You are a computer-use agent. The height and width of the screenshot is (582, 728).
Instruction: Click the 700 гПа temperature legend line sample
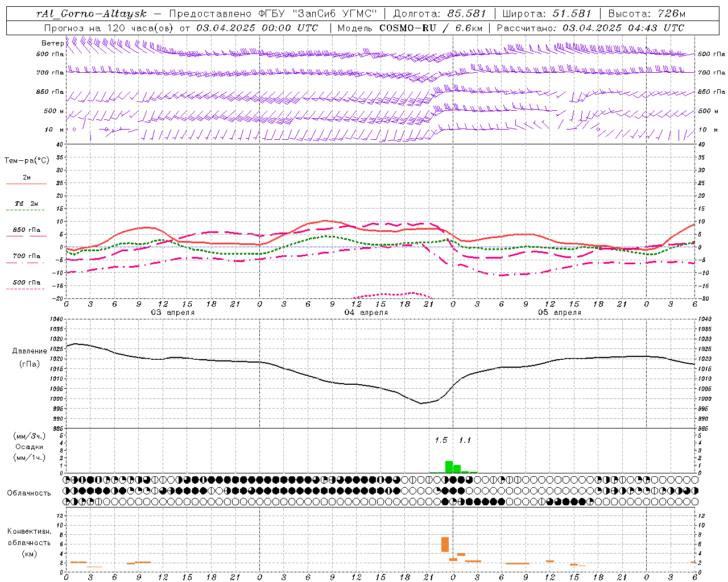click(x=26, y=263)
